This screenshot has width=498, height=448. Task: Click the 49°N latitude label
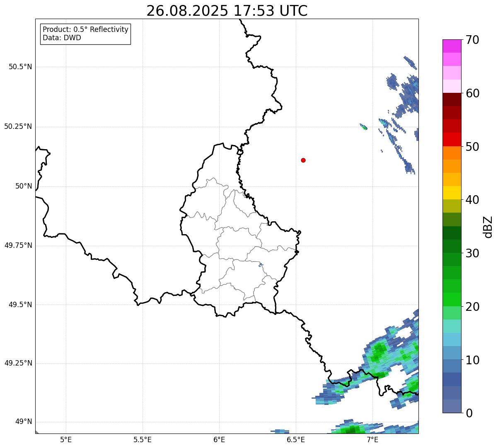(x=24, y=422)
